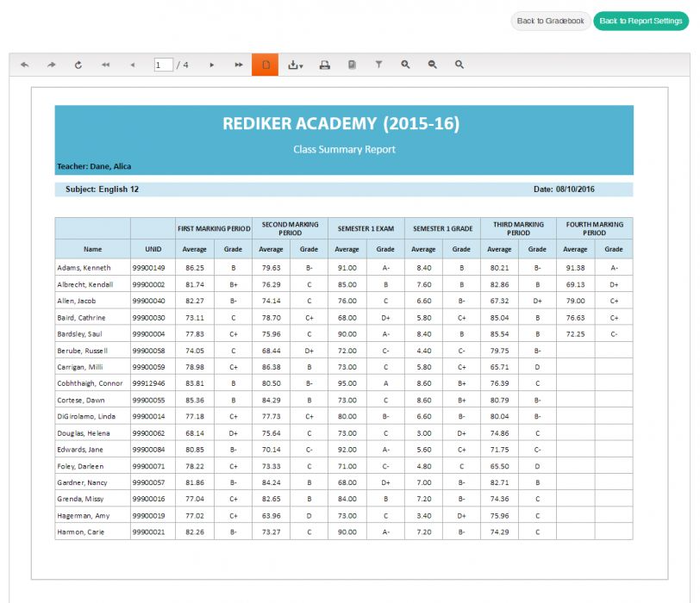Click the UNID 99900149 cell
The width and height of the screenshot is (700, 603).
point(153,268)
